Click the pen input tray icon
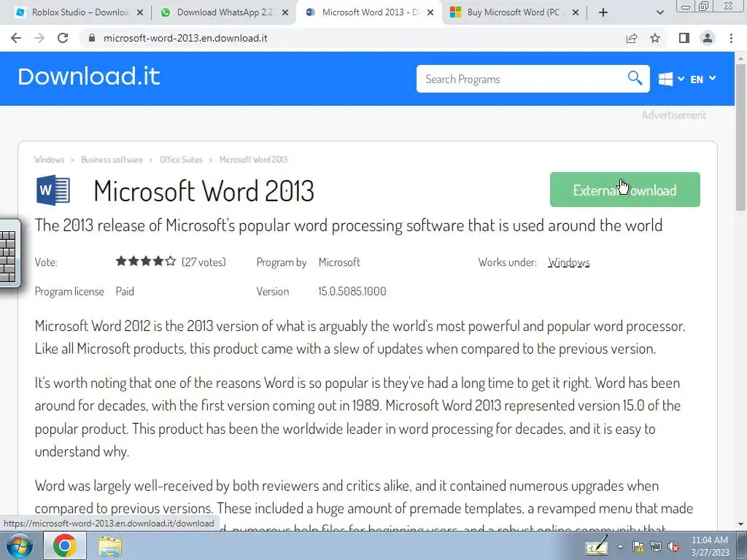 [x=597, y=545]
